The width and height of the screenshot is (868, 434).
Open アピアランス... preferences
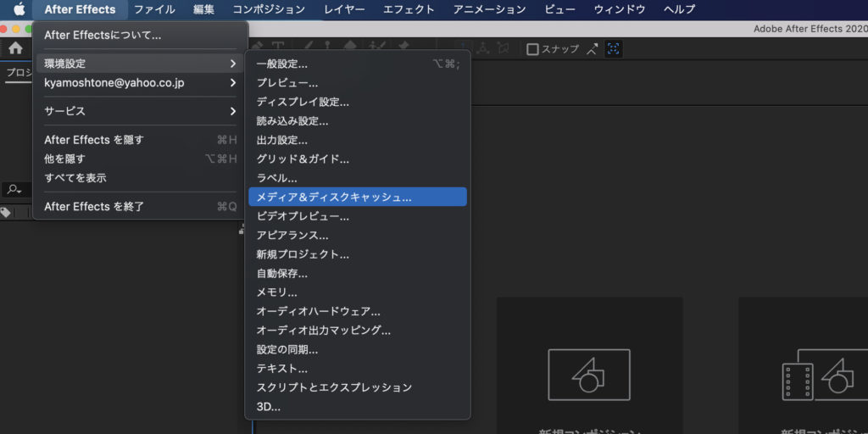(358, 236)
